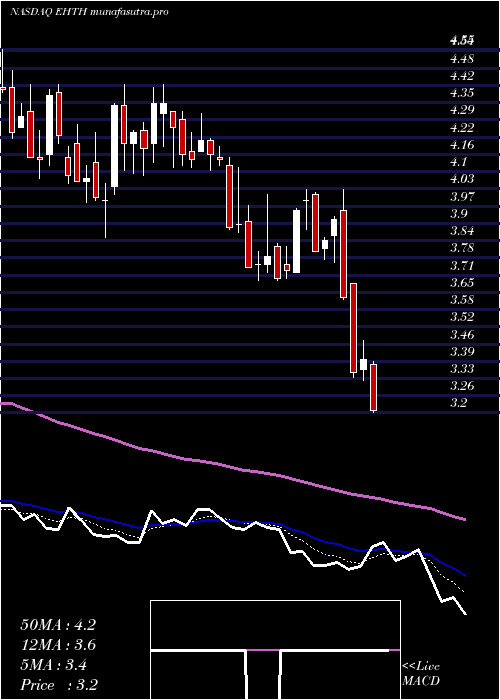
Task: Click the Price : 3.2 legend entry
Action: coord(59,684)
